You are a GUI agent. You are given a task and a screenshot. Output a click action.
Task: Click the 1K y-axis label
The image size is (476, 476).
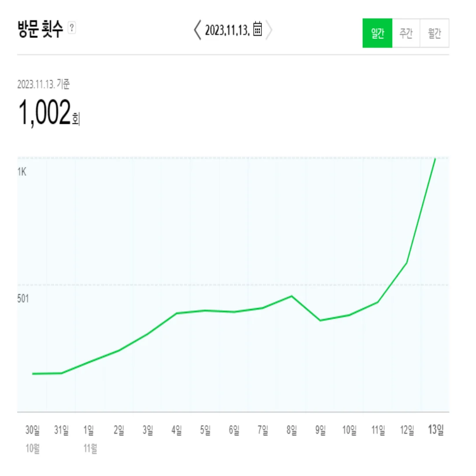point(22,172)
